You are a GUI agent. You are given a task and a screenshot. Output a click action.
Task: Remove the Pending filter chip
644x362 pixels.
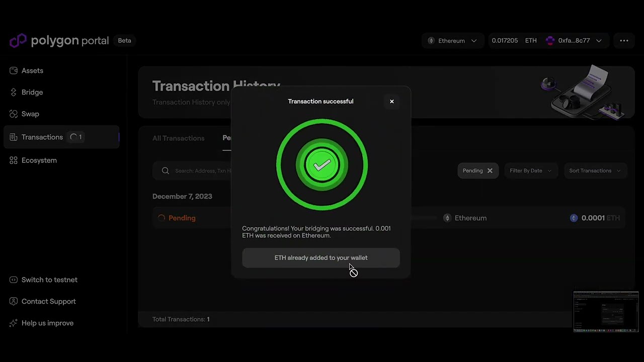[490, 170]
